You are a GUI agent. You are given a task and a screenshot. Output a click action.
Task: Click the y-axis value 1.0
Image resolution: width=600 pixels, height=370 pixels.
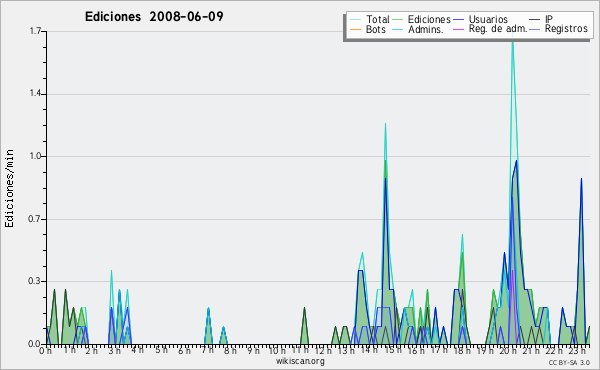pos(35,156)
